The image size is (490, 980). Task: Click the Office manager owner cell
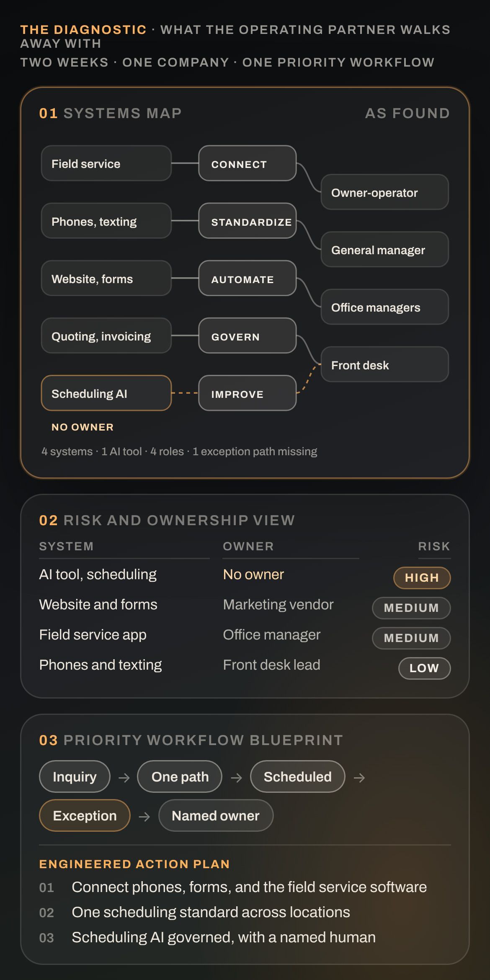pyautogui.click(x=272, y=634)
